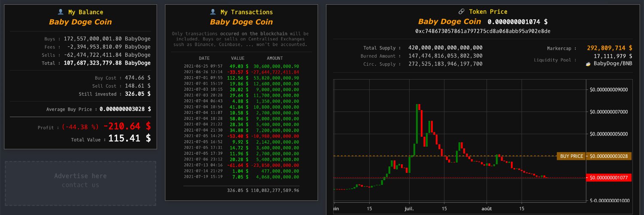This screenshot has width=644, height=215.
Task: Select the 2021-07-04 10:54 transaction row
Action: (241, 107)
